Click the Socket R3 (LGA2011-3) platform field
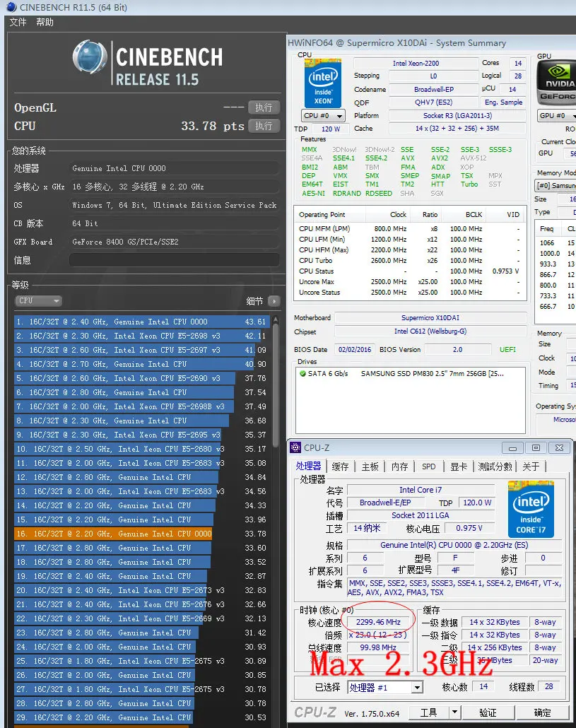Image resolution: width=576 pixels, height=728 pixels. (x=458, y=116)
